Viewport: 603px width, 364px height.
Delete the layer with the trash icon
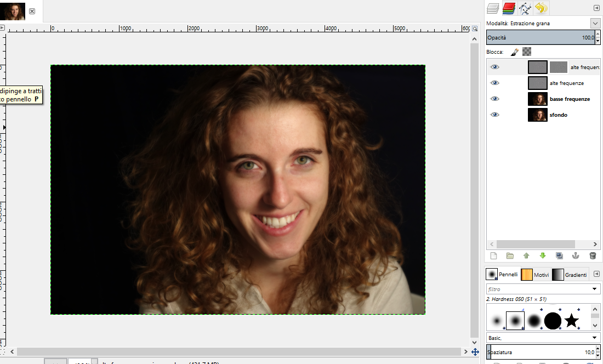[x=592, y=255]
